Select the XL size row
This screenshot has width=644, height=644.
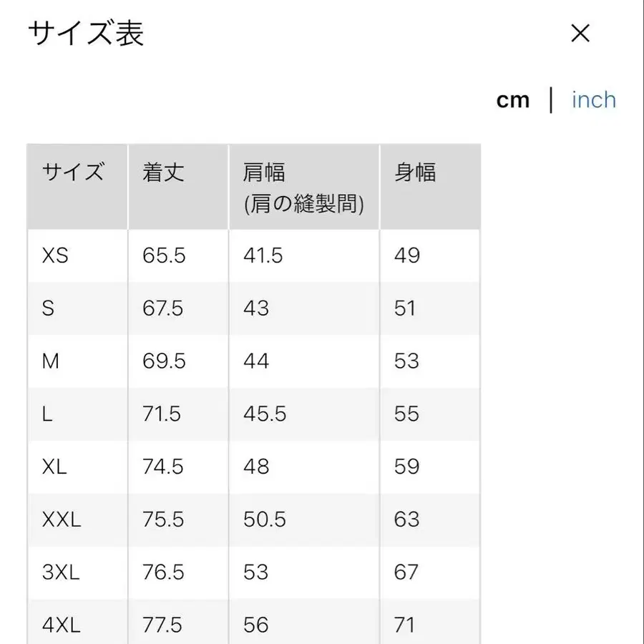pos(52,467)
